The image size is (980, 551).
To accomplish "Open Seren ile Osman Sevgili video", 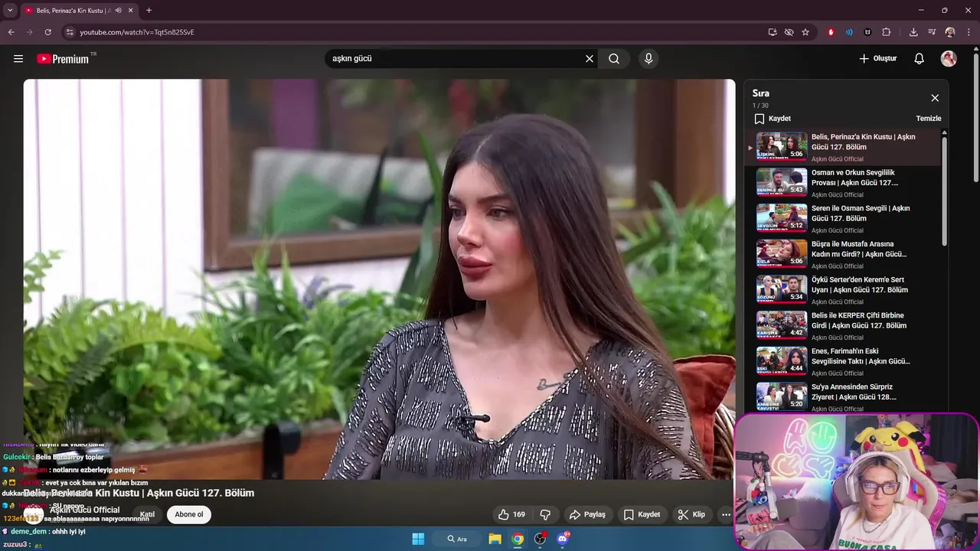I will point(848,217).
